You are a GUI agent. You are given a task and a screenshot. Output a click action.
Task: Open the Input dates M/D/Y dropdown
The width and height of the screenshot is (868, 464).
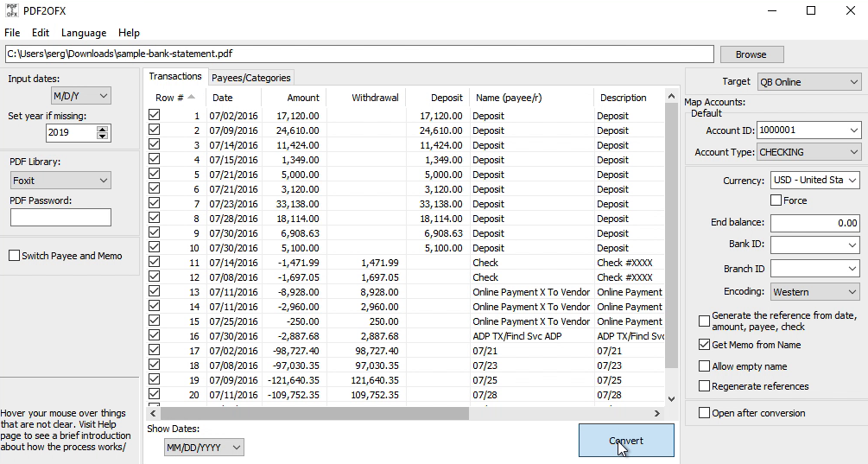81,96
